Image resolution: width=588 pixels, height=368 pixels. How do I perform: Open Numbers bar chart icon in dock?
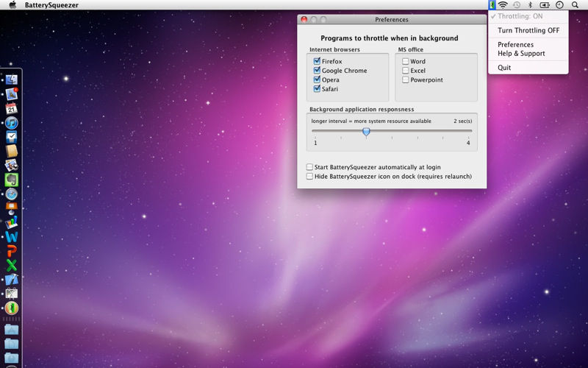(11, 222)
